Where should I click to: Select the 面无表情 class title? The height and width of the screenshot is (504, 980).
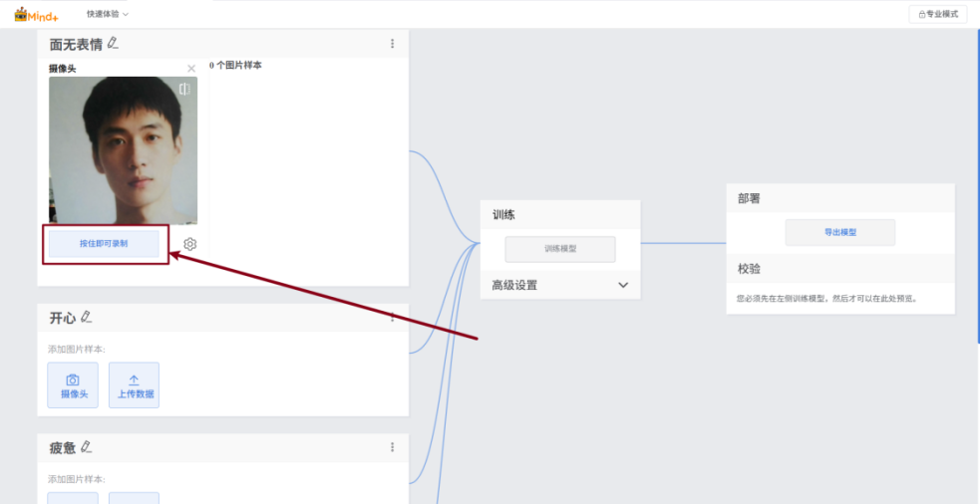point(76,45)
